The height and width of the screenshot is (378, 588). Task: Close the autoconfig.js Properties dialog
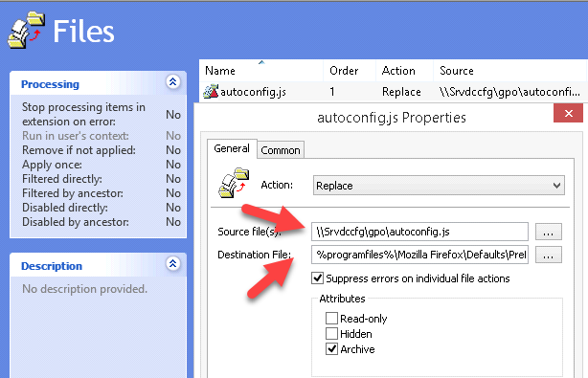point(569,113)
